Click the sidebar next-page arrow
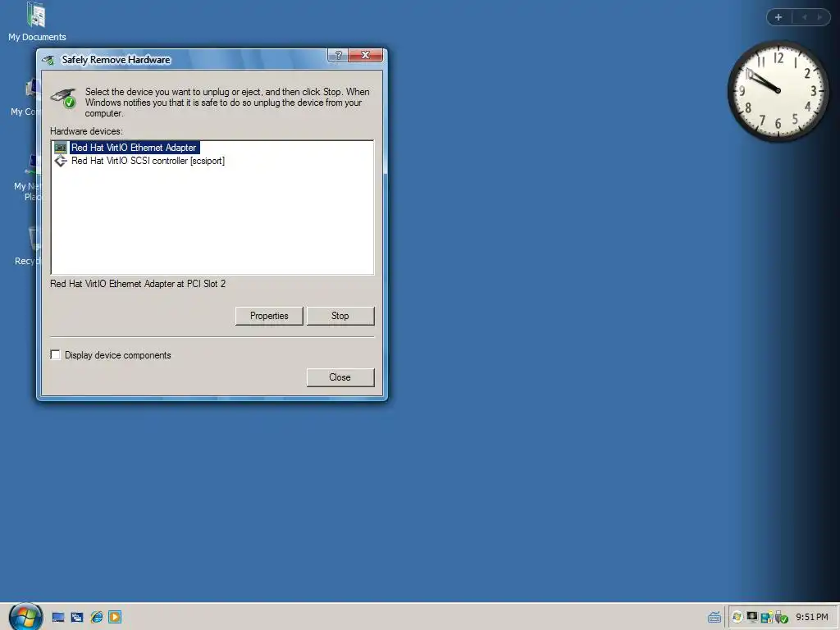840x630 pixels. click(819, 17)
